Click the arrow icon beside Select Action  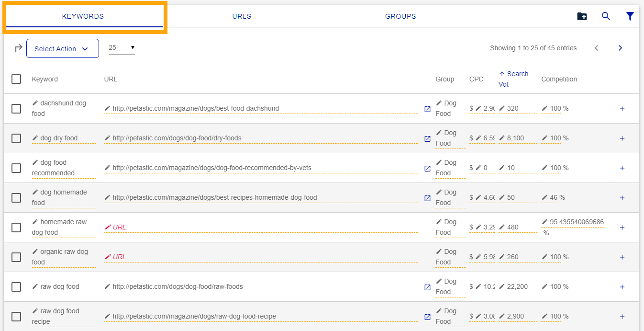click(18, 48)
